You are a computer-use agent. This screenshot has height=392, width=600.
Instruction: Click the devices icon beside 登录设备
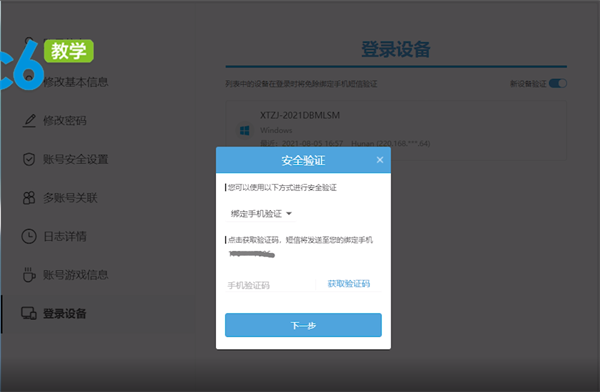click(29, 314)
